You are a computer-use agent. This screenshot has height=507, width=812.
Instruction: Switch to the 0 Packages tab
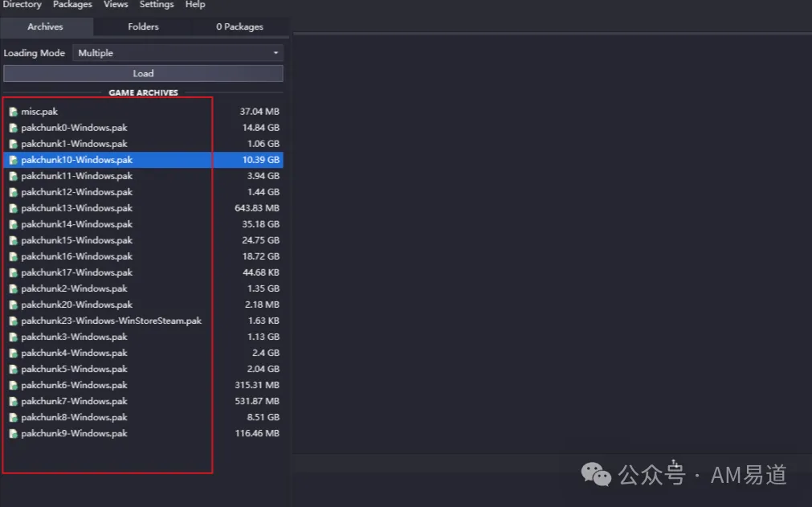[x=240, y=27]
